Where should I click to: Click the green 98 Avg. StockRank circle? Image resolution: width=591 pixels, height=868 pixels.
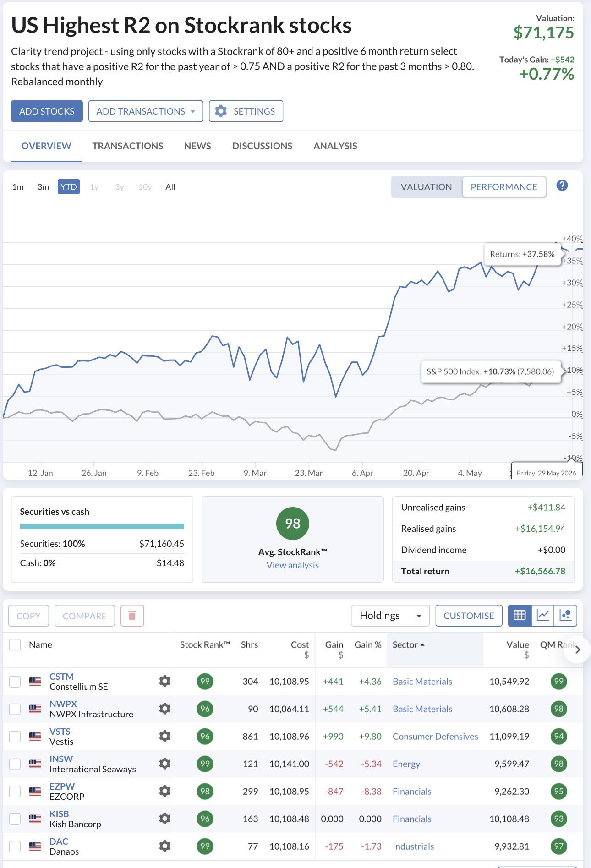[x=293, y=524]
